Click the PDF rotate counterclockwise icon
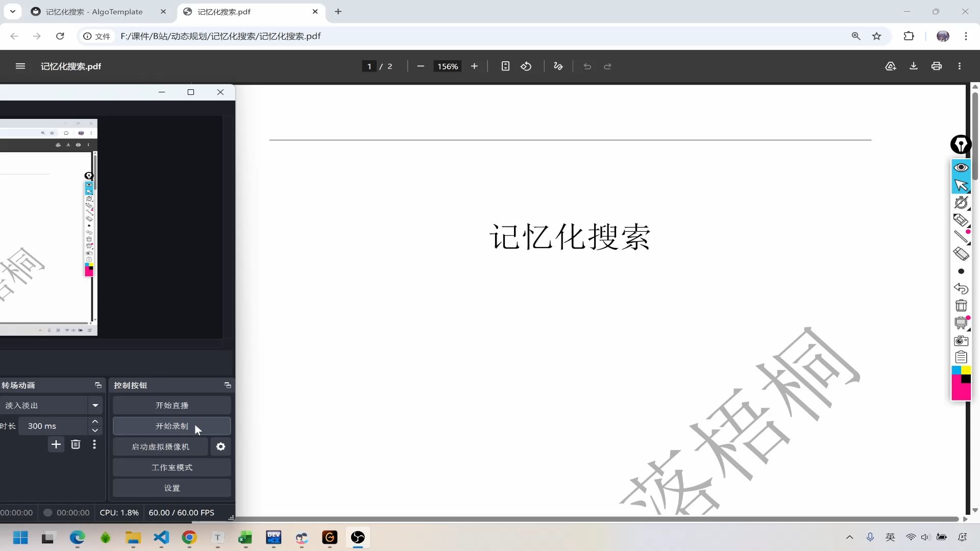Screen dimensions: 980x551 coord(526,66)
